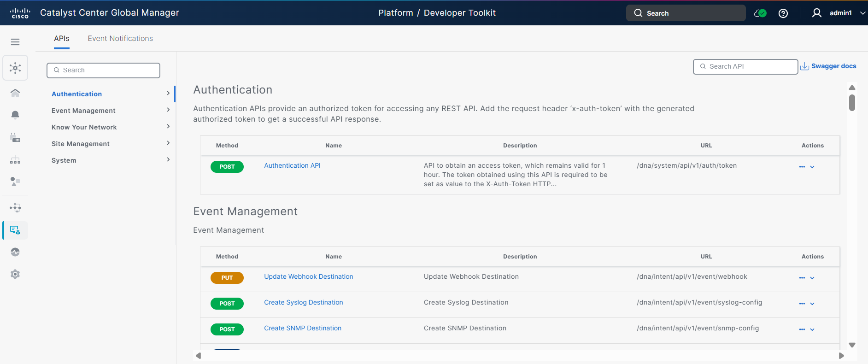Image resolution: width=868 pixels, height=364 pixels.
Task: Click the Cisco logo
Action: click(20, 13)
